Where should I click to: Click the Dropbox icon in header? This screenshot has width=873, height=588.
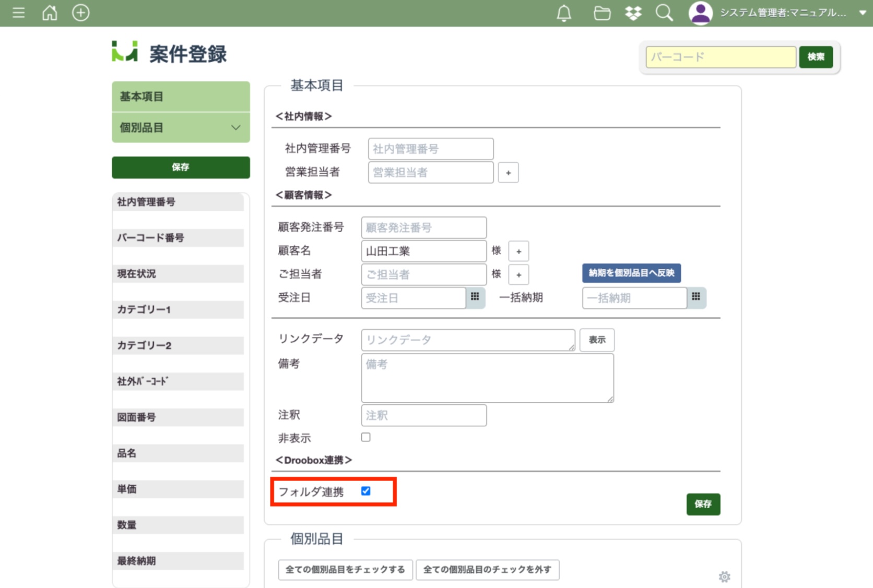click(633, 13)
